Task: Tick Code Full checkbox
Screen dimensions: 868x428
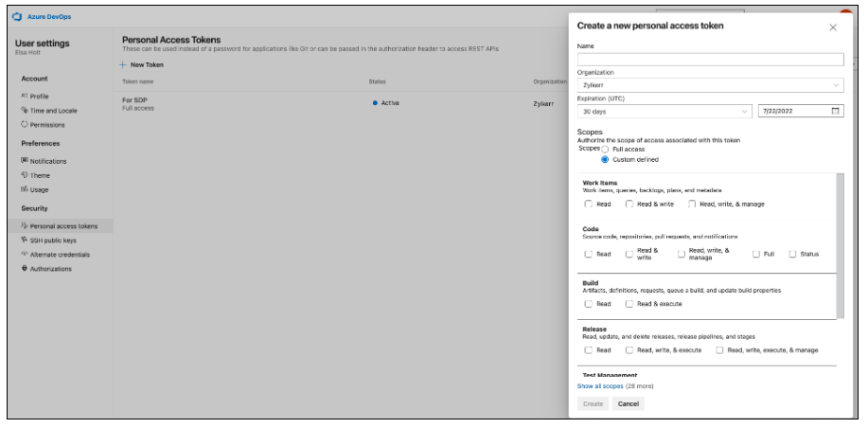Action: coord(755,254)
